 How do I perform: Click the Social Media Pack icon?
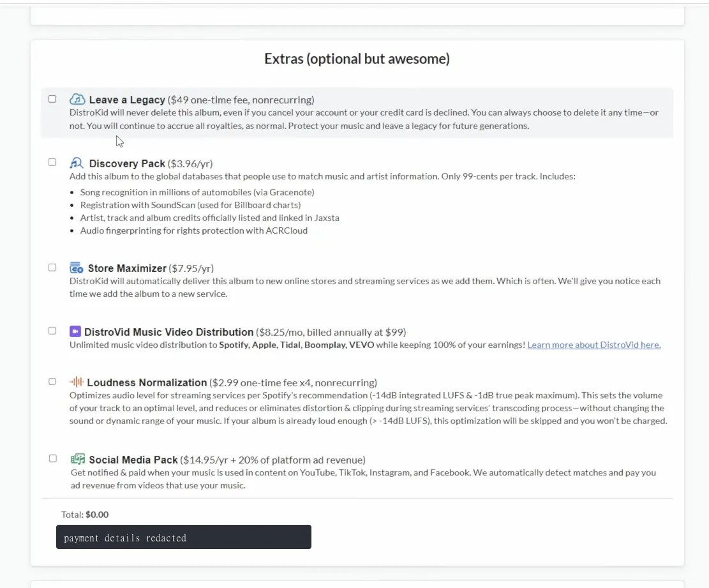click(78, 459)
